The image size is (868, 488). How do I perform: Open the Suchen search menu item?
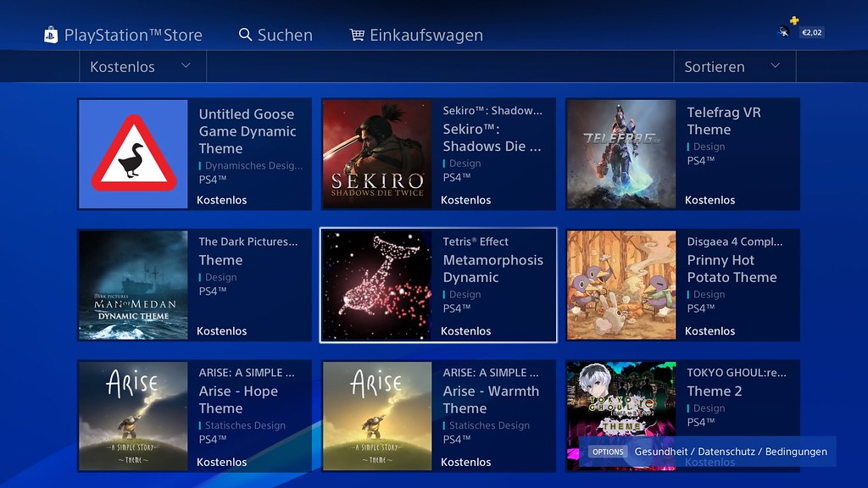(x=285, y=35)
